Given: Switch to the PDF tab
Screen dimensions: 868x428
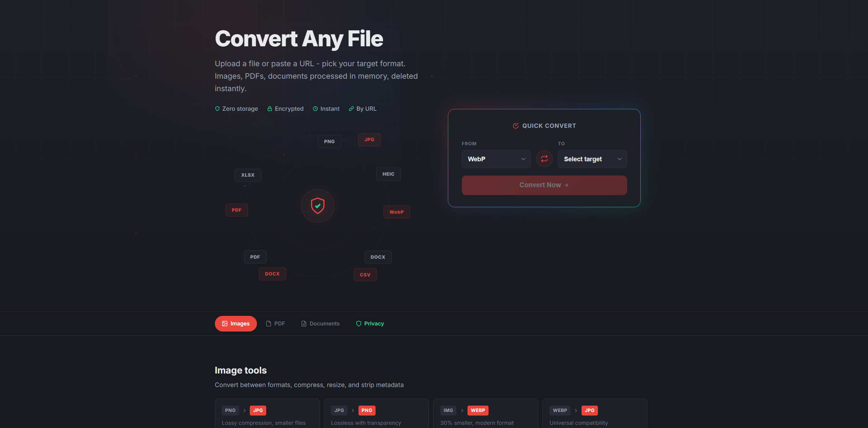Looking at the screenshot, I should click(275, 324).
